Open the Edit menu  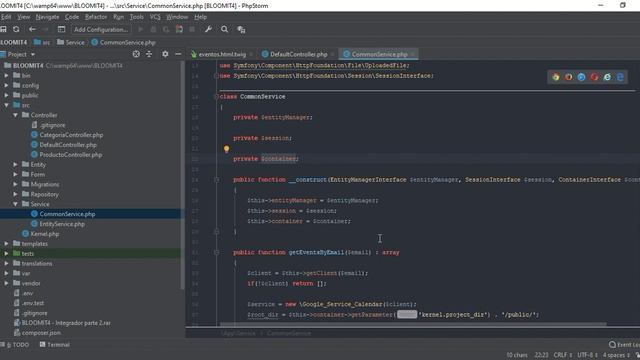[6, 17]
